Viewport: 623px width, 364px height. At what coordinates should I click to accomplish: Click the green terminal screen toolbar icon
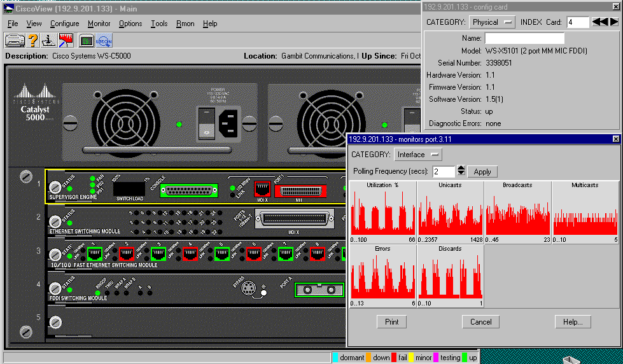click(x=86, y=41)
